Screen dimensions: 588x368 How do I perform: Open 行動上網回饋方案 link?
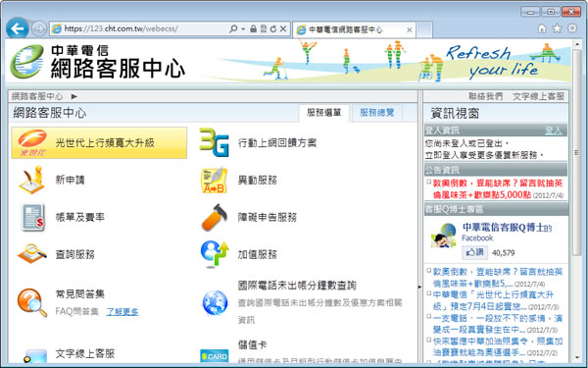tap(277, 142)
